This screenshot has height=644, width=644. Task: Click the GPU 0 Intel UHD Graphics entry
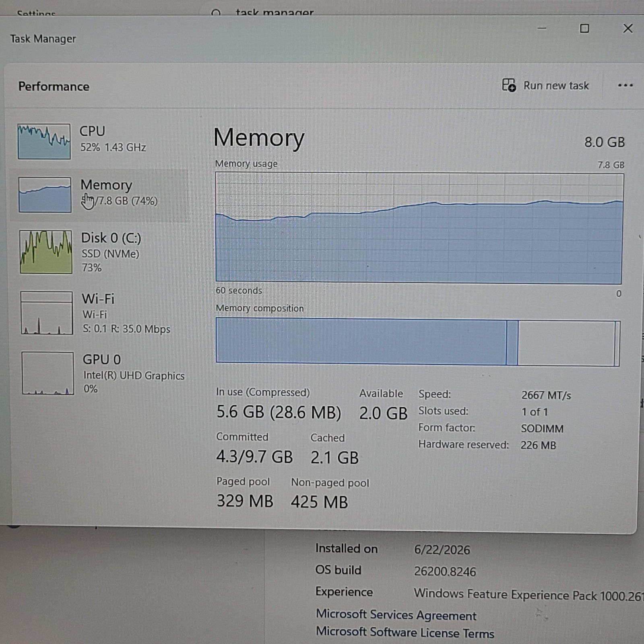click(x=134, y=374)
